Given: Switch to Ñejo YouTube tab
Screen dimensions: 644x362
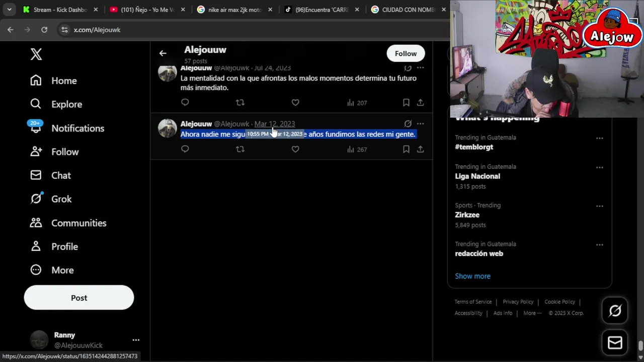Looking at the screenshot, I should point(147,10).
